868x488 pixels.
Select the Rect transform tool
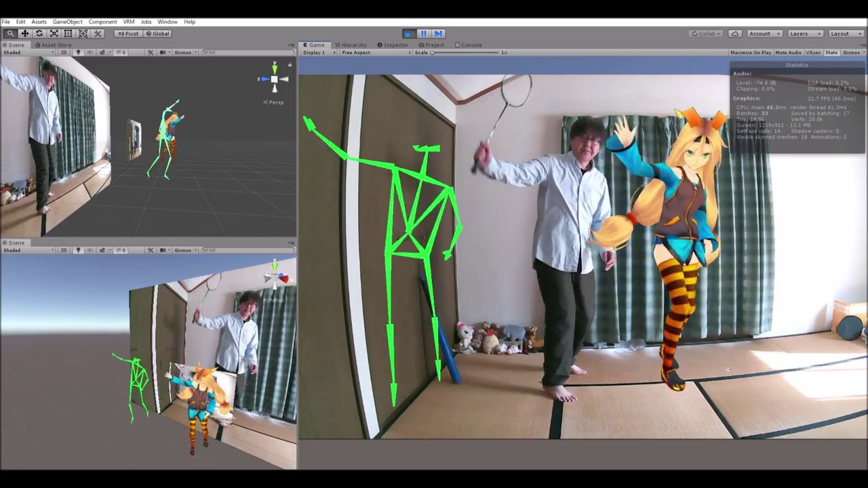coord(68,33)
